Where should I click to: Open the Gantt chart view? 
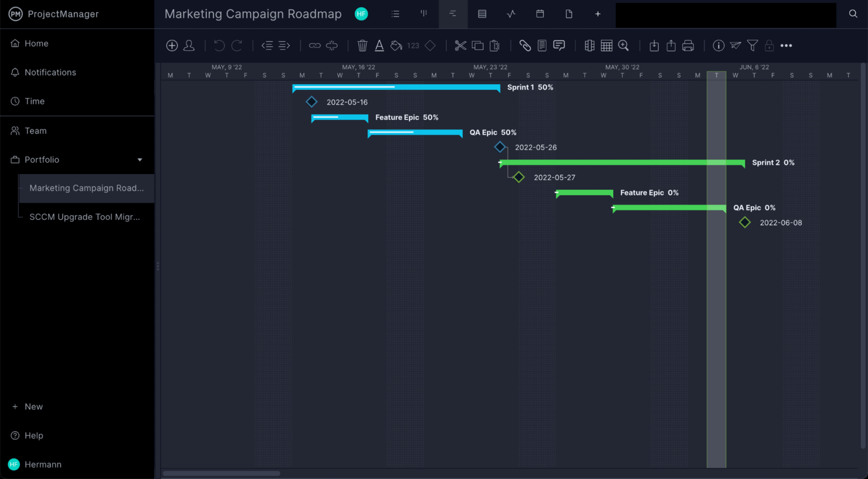(x=453, y=13)
